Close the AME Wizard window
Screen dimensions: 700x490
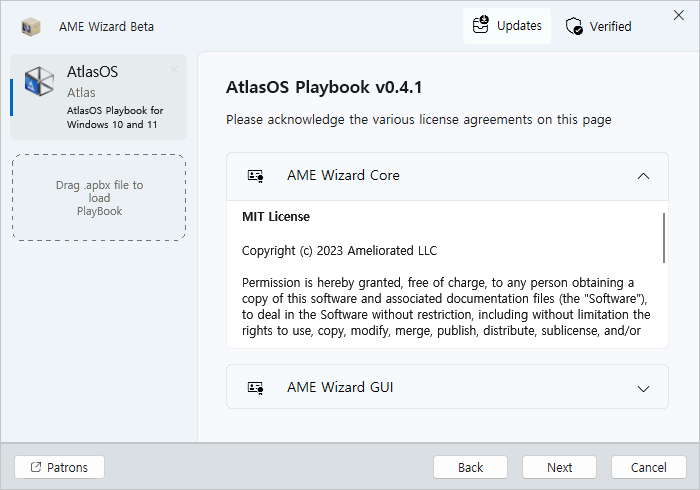[679, 15]
